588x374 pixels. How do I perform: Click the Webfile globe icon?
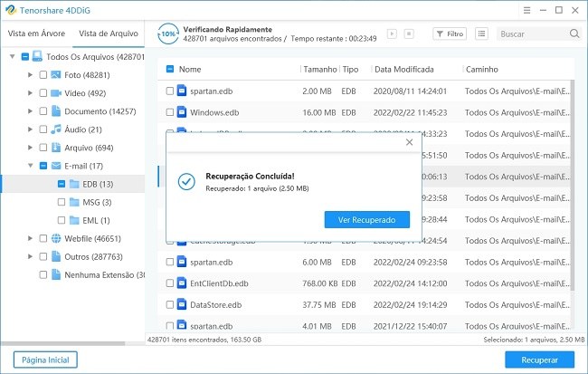[56, 238]
